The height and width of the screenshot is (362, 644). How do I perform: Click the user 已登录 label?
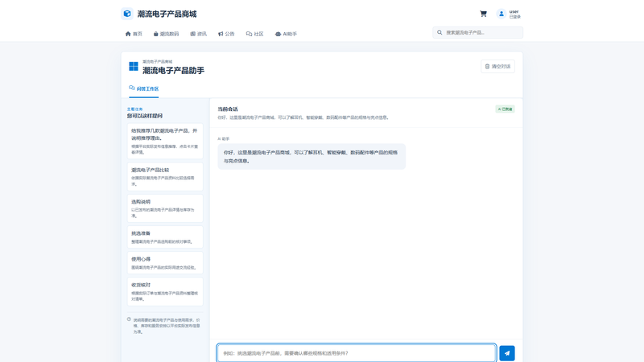click(x=514, y=14)
